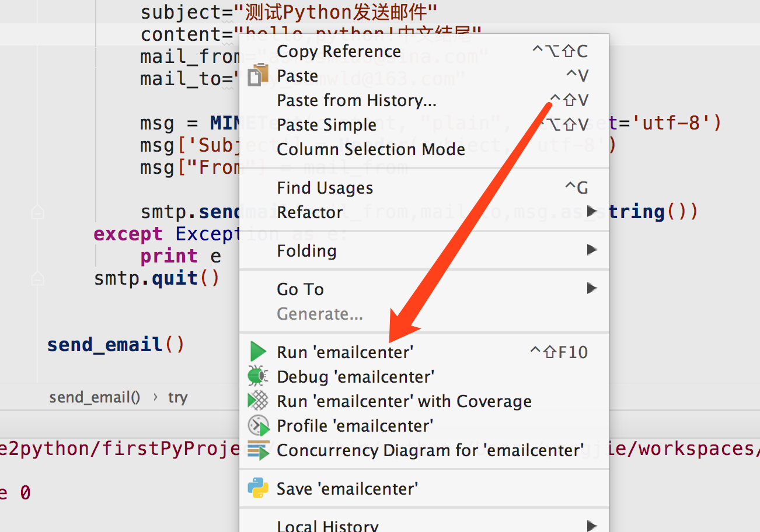The image size is (760, 532).
Task: Expand the Folding submenu arrow
Action: click(x=592, y=250)
